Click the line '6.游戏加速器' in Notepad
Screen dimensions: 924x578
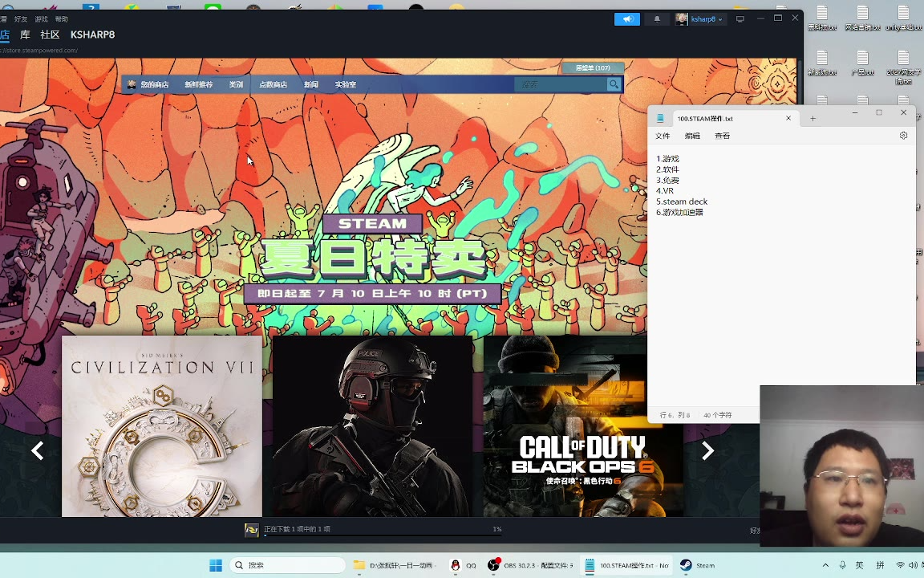tap(679, 212)
